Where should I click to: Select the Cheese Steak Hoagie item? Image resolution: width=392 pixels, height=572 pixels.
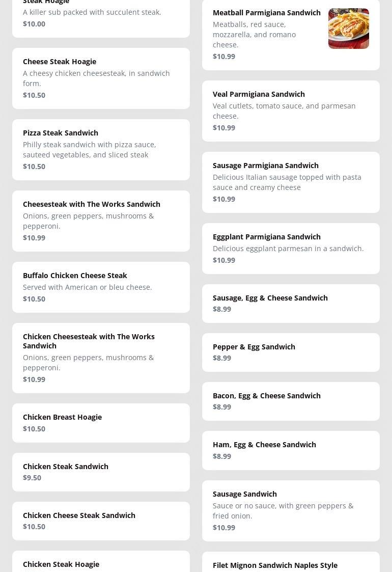coord(101,78)
